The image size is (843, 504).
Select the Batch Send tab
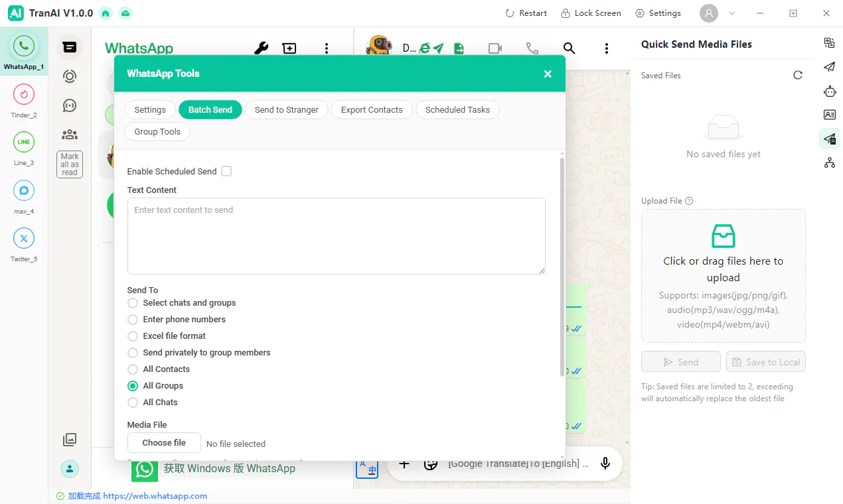coord(210,109)
